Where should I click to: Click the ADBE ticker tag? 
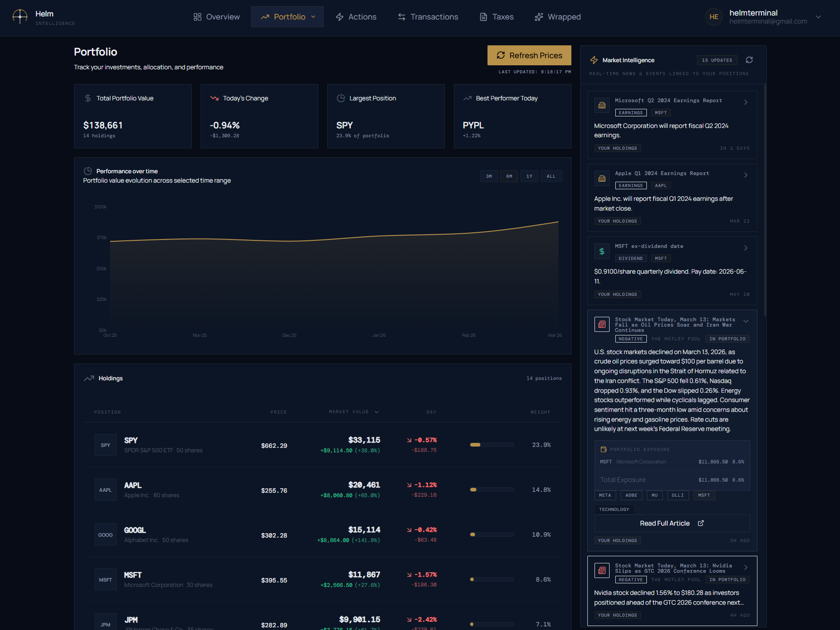coord(631,495)
